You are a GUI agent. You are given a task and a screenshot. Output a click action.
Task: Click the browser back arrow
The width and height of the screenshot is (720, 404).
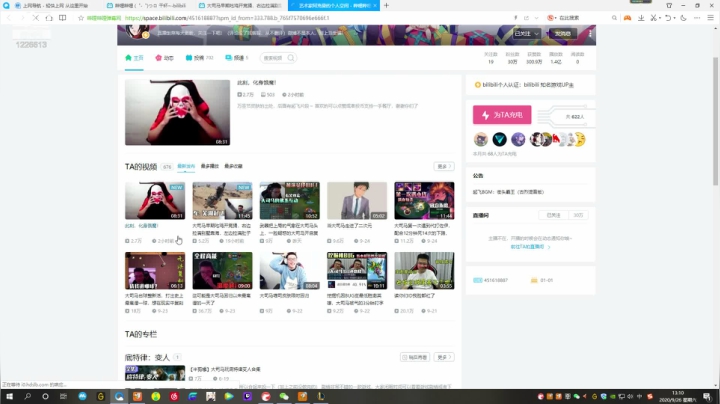(x=9, y=18)
